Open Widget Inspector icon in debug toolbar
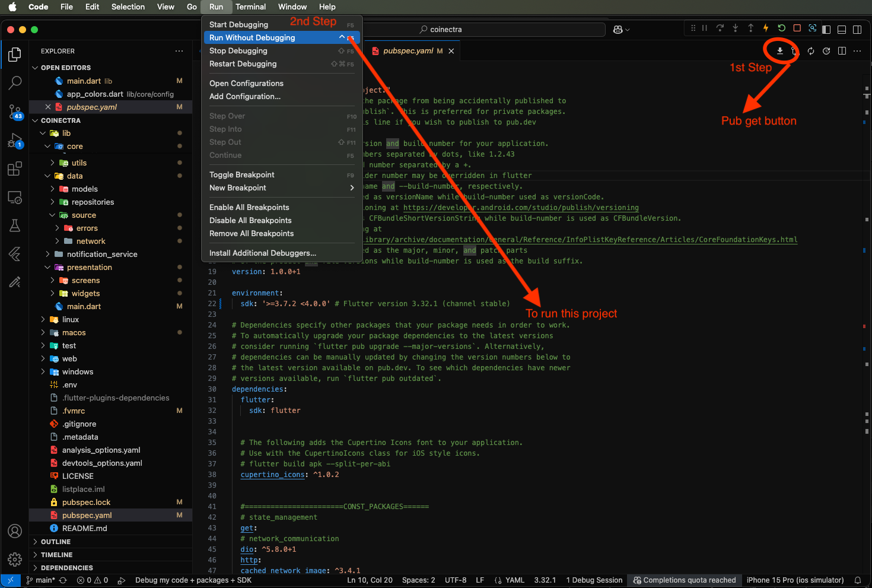Image resolution: width=872 pixels, height=588 pixels. pos(812,28)
